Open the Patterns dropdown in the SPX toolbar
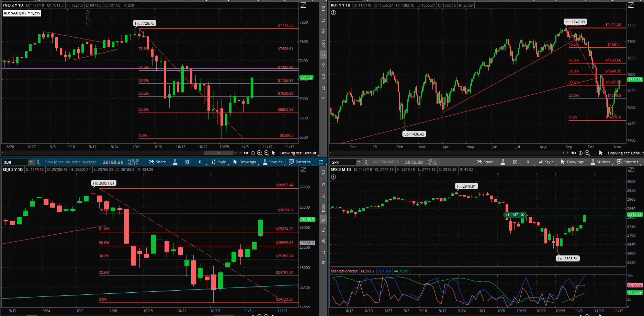Screen dimensions: 644x316 coord(628,162)
